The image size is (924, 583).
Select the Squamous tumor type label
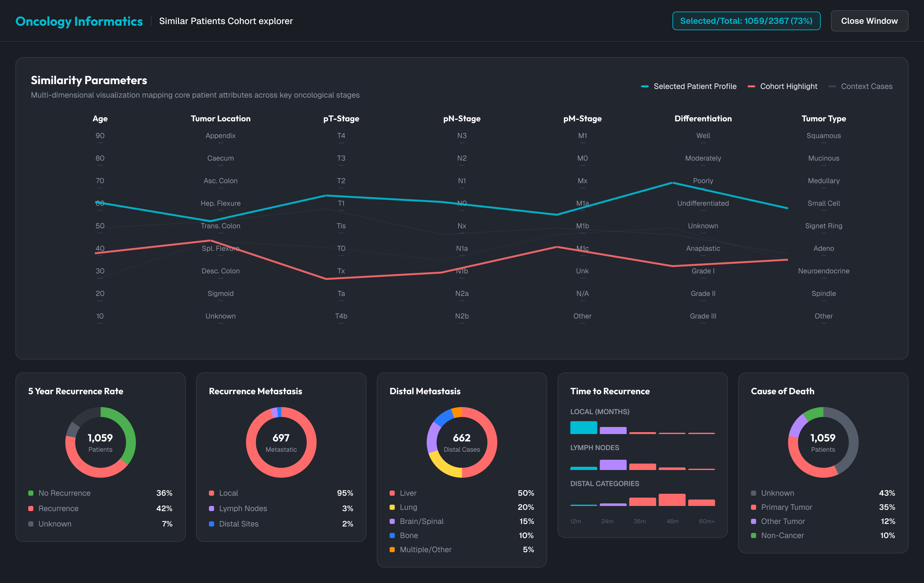[x=824, y=135]
